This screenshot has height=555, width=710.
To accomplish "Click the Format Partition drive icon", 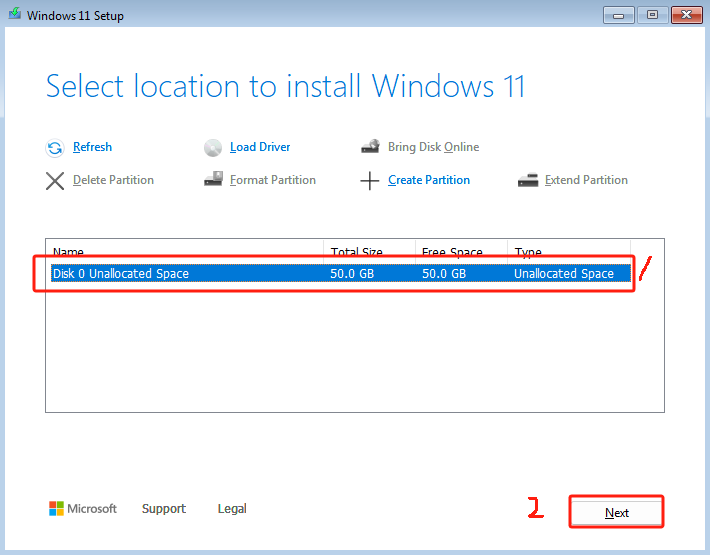I will coord(213,179).
